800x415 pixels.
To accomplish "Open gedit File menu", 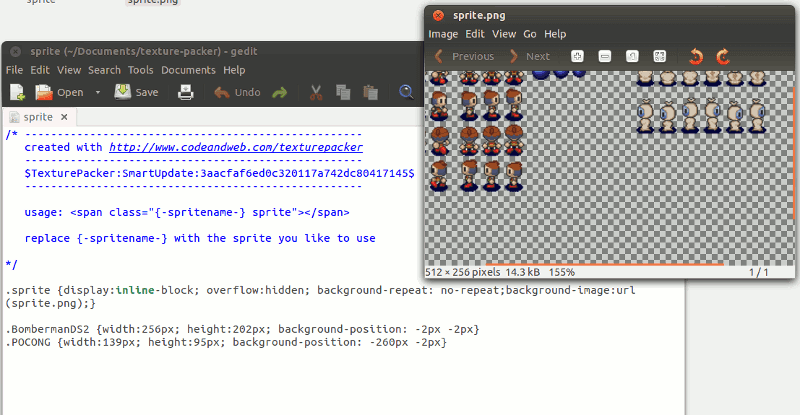I will (x=14, y=70).
